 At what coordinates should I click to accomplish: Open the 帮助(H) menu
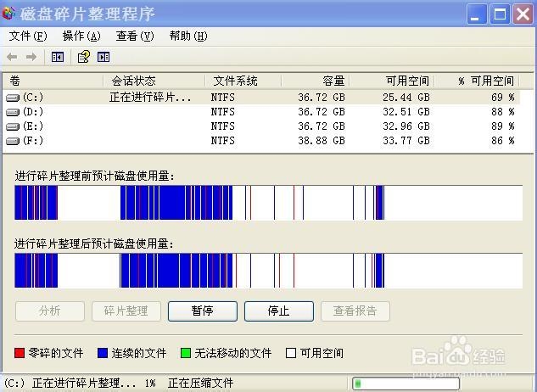(x=188, y=36)
